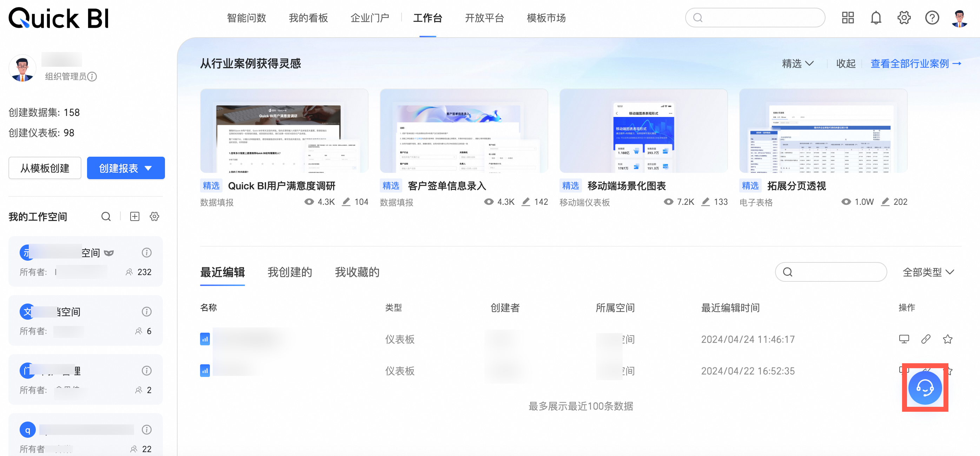980x456 pixels.
Task: Add new workspace with plus icon
Action: pyautogui.click(x=135, y=216)
